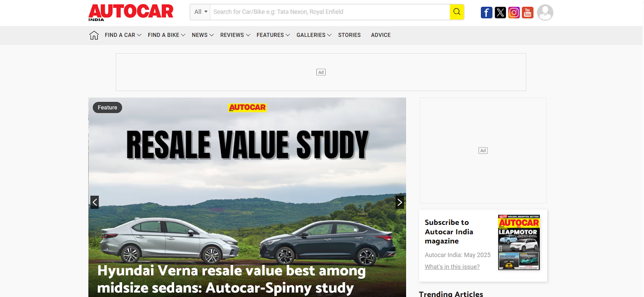The height and width of the screenshot is (297, 644).
Task: Open Autocar's Instagram icon
Action: point(514,12)
